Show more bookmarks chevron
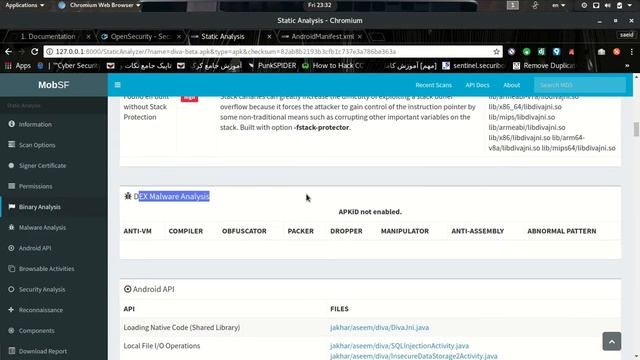 627,65
